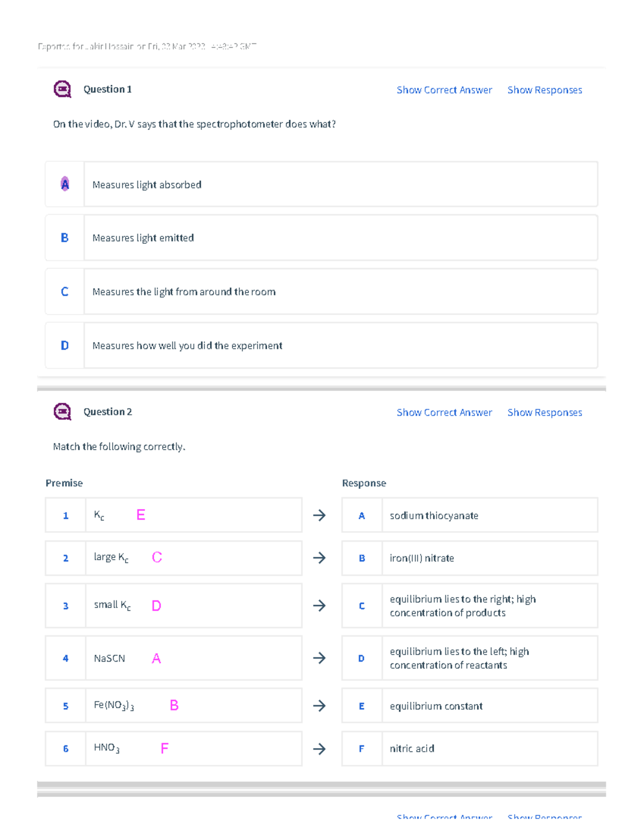This screenshot has width=644, height=834.
Task: Click the arrow beside Fe(NO3)3 row
Action: coord(319,706)
